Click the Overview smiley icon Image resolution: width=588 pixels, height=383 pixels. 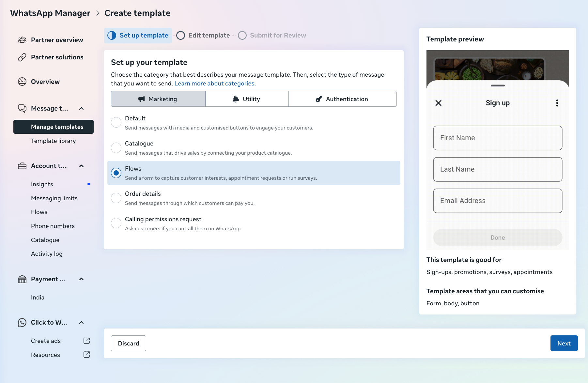[22, 82]
